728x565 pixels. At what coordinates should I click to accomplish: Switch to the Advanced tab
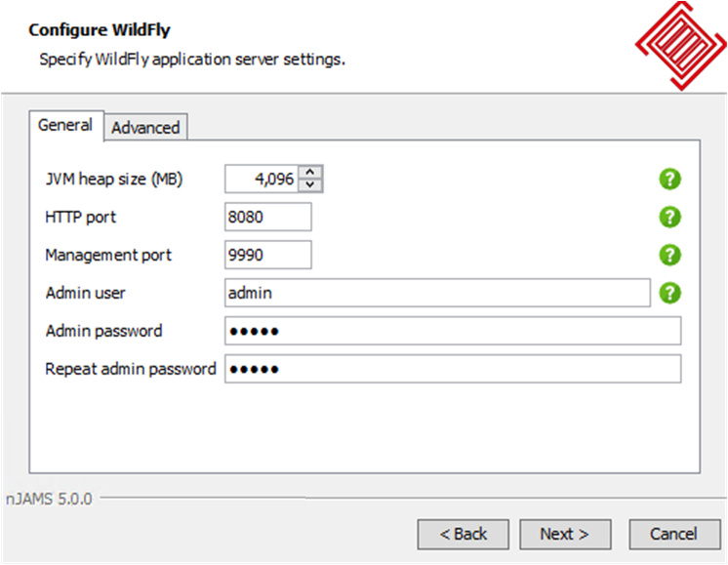[145, 127]
